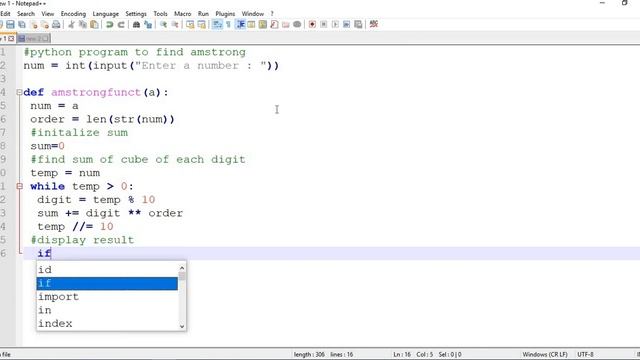Click the '#display result' comment line
This screenshot has width=640, height=360.
pyautogui.click(x=82, y=240)
